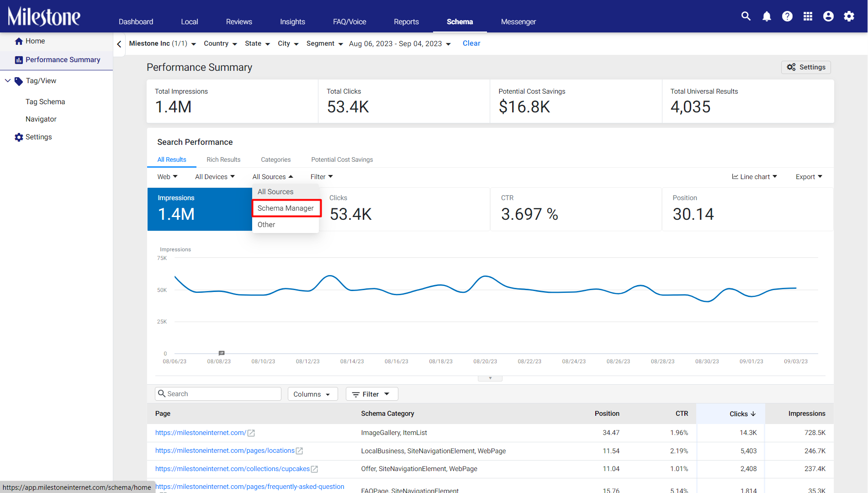Open the Web search type dropdown

(x=168, y=177)
